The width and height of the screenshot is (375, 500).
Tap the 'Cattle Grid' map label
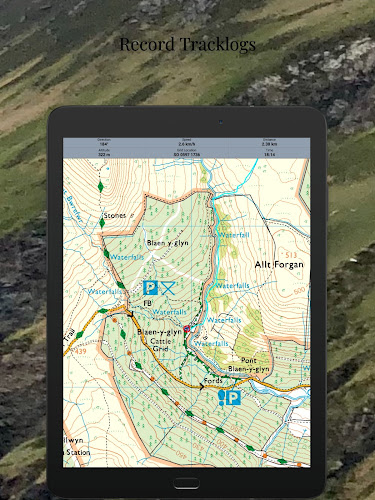click(160, 345)
